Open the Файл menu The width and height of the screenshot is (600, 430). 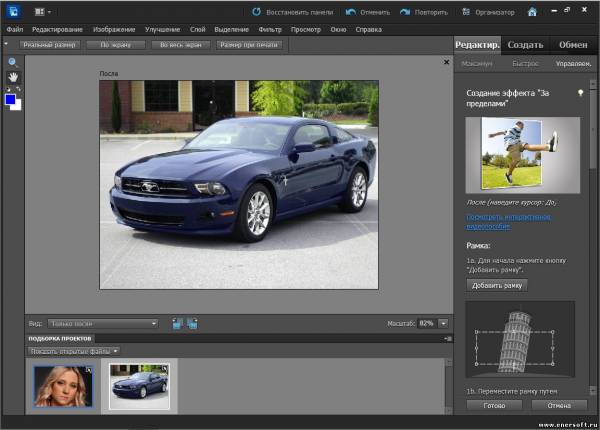15,29
